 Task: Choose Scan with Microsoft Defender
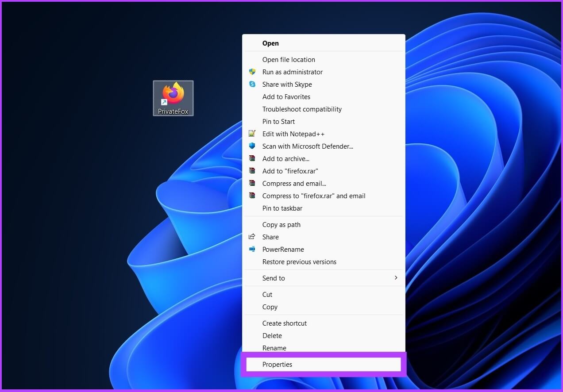click(324, 146)
